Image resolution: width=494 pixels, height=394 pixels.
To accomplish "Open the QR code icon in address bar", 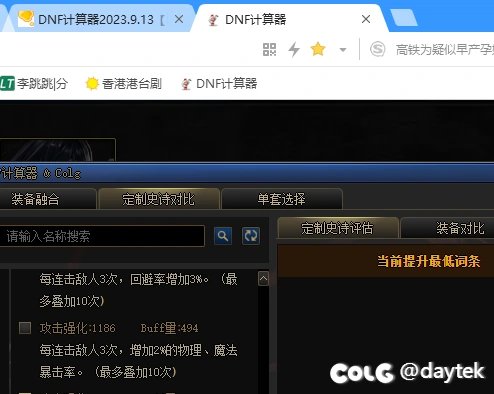I will pyautogui.click(x=269, y=50).
